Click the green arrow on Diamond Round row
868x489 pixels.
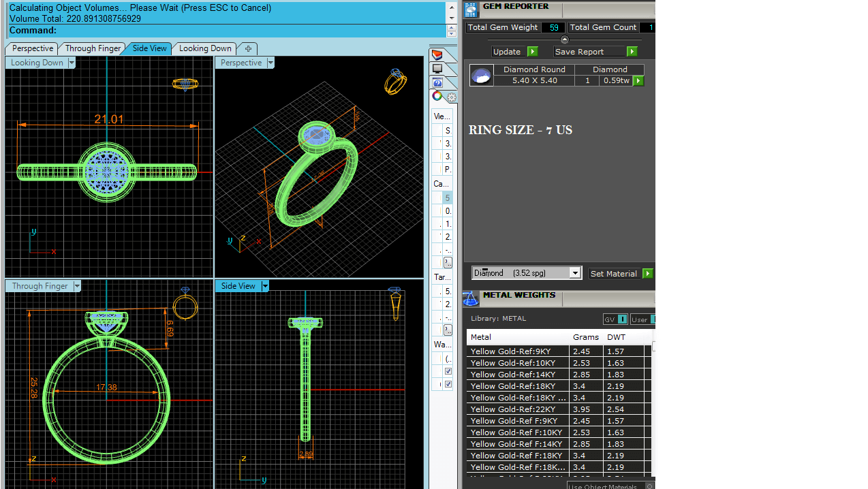638,80
